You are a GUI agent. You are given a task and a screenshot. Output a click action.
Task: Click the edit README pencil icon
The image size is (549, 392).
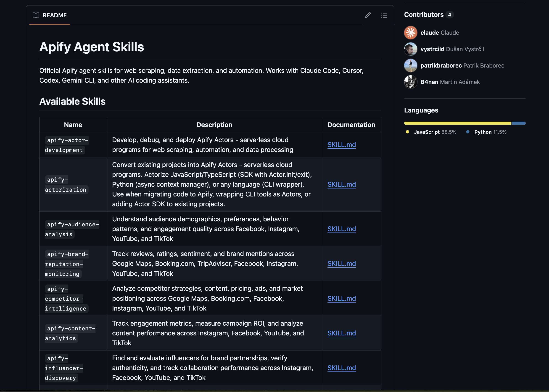tap(368, 15)
